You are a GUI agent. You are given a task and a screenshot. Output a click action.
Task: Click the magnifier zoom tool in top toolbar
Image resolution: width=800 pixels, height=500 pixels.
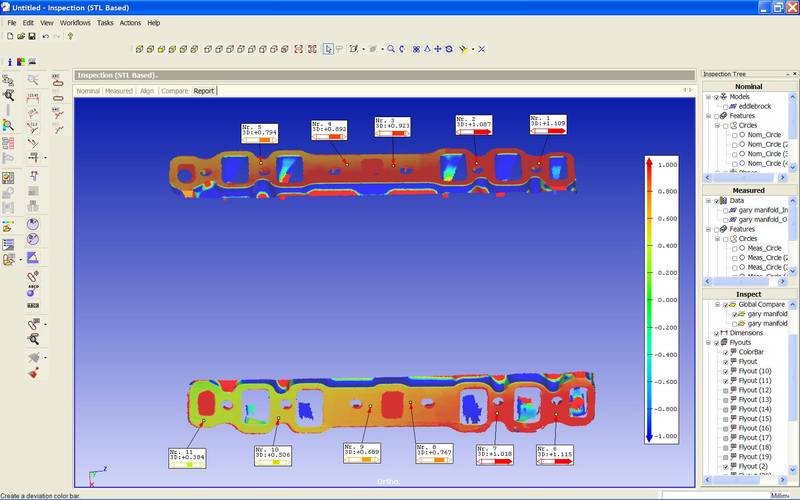(x=391, y=48)
